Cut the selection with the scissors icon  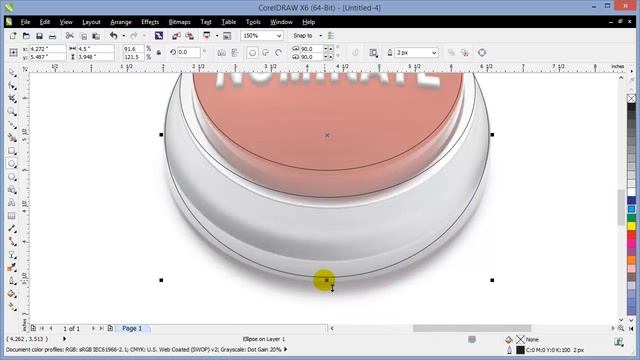click(70, 36)
